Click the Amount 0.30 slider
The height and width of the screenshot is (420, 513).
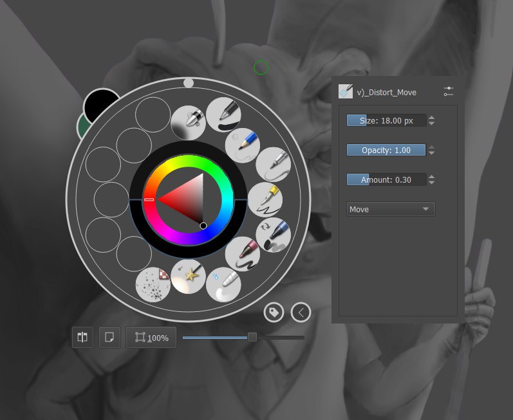tap(386, 179)
